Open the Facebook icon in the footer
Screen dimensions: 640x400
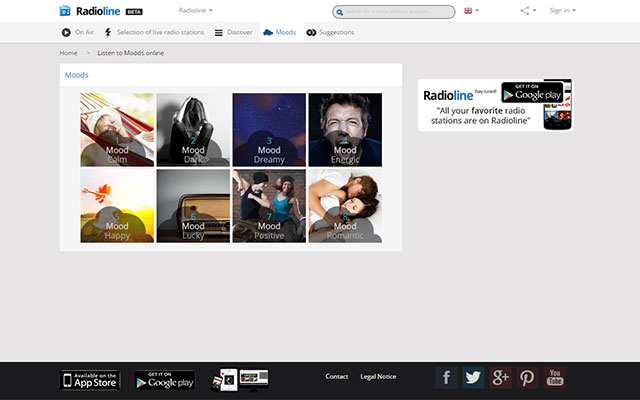446,377
